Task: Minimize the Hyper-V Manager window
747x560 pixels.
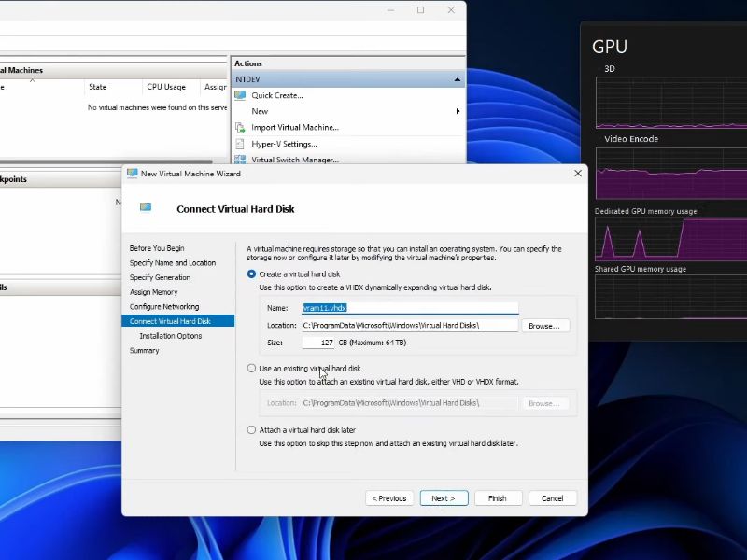Action: coord(390,9)
